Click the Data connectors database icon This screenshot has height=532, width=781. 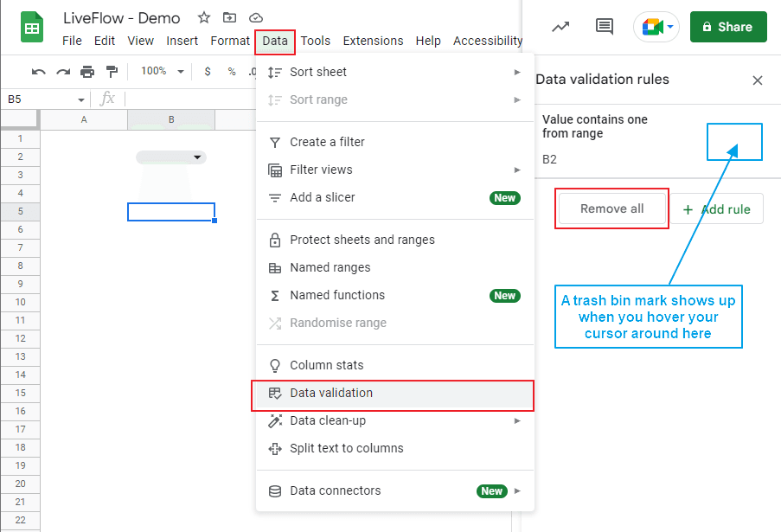[275, 491]
